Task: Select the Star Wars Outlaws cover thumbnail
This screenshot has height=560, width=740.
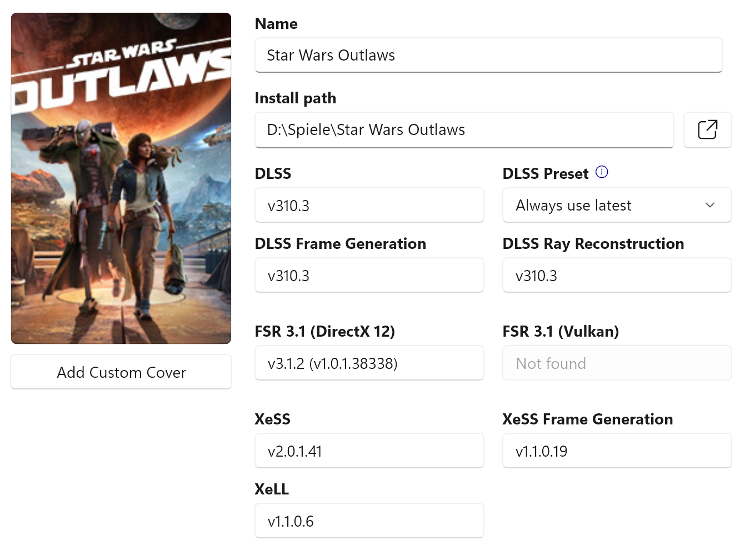Action: pos(121,178)
